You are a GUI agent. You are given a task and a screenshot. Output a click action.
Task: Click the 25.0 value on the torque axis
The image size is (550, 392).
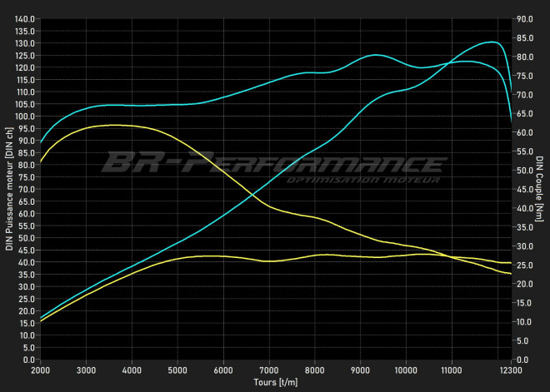click(525, 265)
